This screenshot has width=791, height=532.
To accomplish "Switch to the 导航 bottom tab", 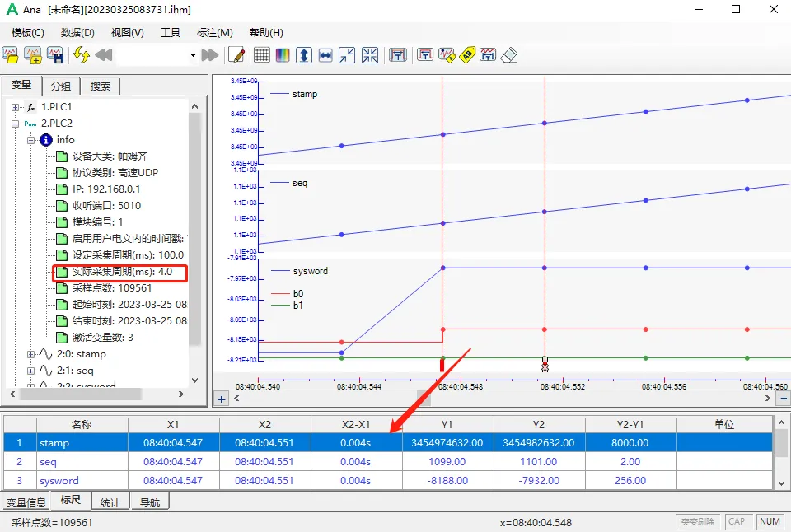I will 150,502.
